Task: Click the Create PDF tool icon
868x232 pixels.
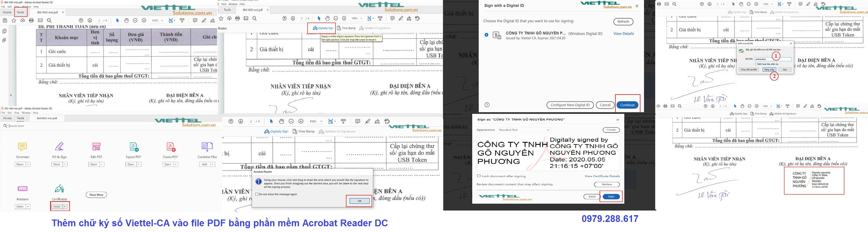Action: coord(170,147)
